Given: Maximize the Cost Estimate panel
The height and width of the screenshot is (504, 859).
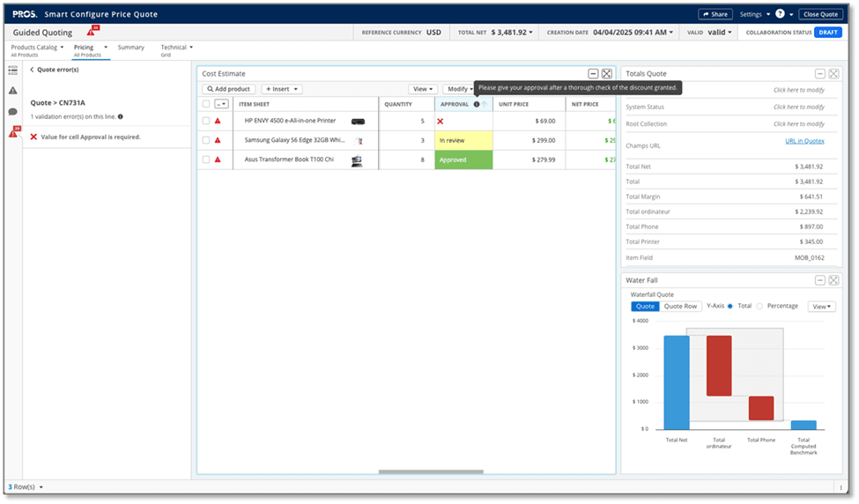Looking at the screenshot, I should point(607,74).
